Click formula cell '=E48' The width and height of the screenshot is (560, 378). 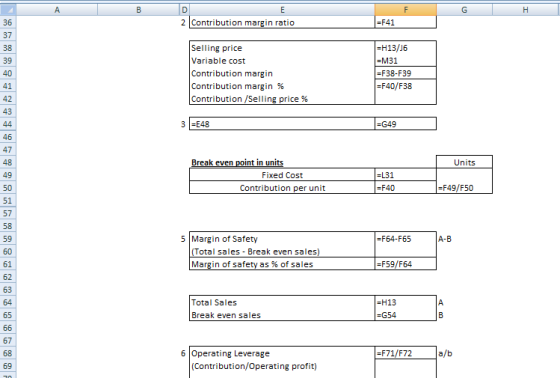(282, 124)
